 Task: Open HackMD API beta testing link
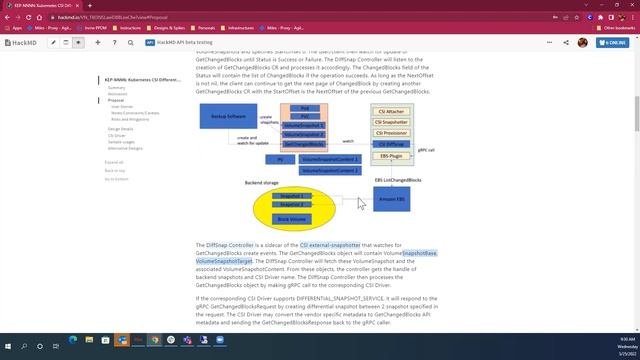click(179, 42)
